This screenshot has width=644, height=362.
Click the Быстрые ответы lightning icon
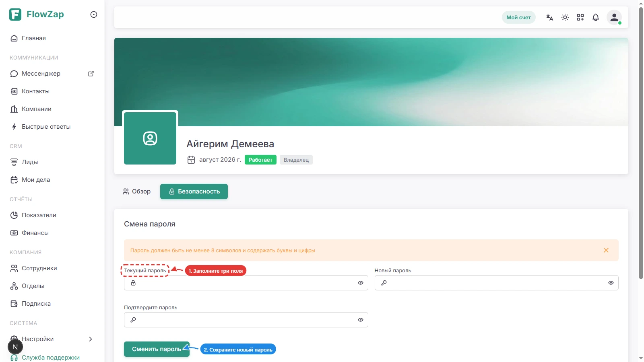(x=14, y=127)
